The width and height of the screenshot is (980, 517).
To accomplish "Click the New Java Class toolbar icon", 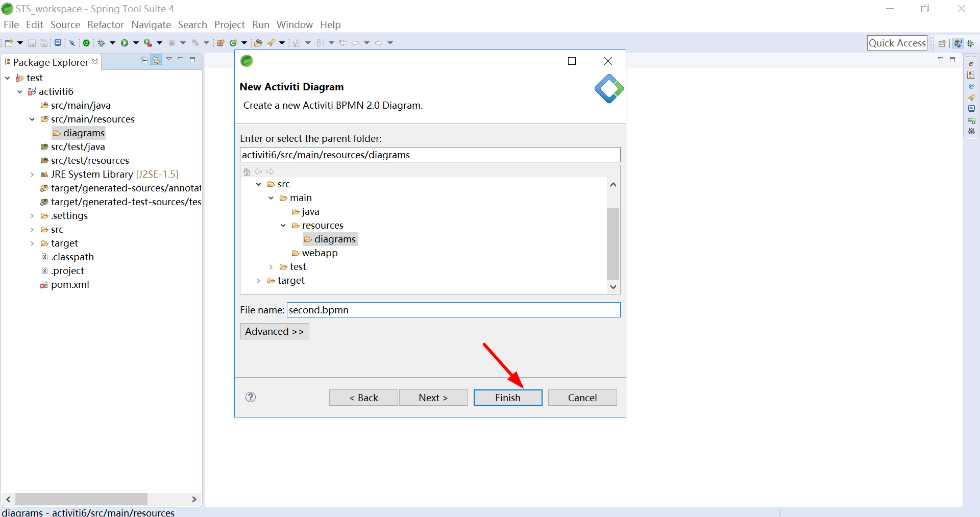I will pyautogui.click(x=233, y=43).
